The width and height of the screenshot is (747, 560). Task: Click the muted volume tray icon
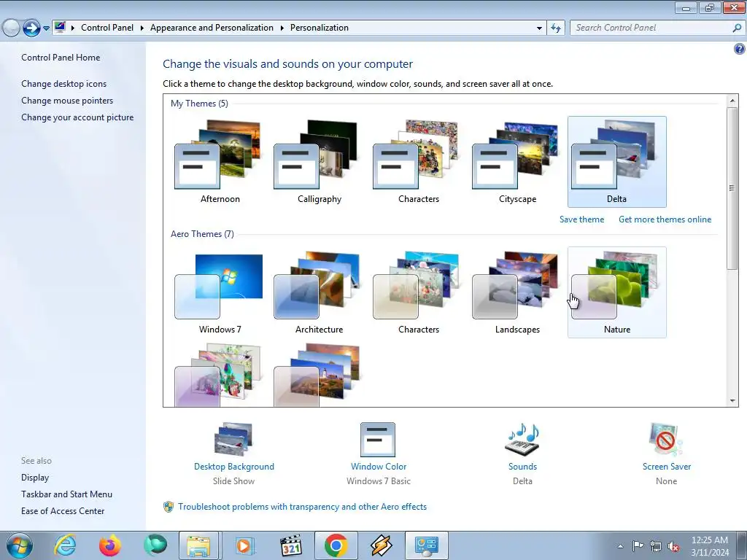673,546
